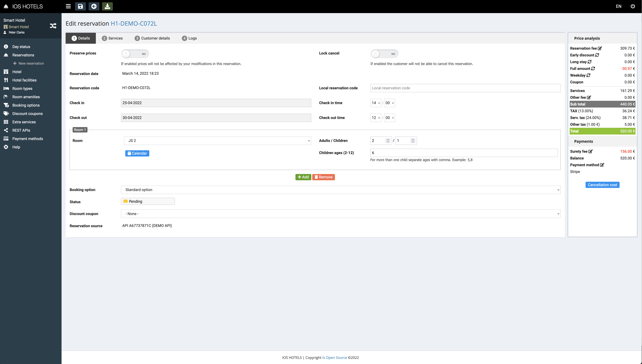Edit the Reservation fee pencil icon
This screenshot has width=642, height=364.
(x=600, y=48)
